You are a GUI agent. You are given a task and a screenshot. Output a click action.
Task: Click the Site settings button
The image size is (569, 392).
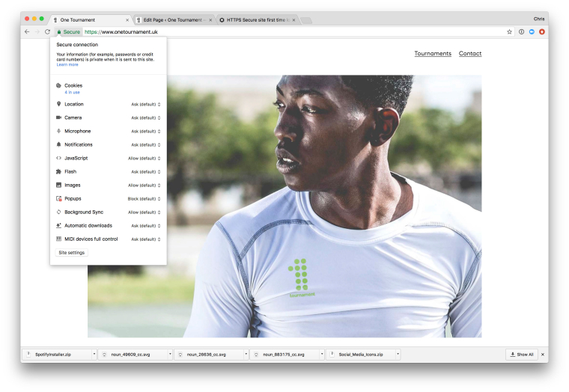coord(72,253)
